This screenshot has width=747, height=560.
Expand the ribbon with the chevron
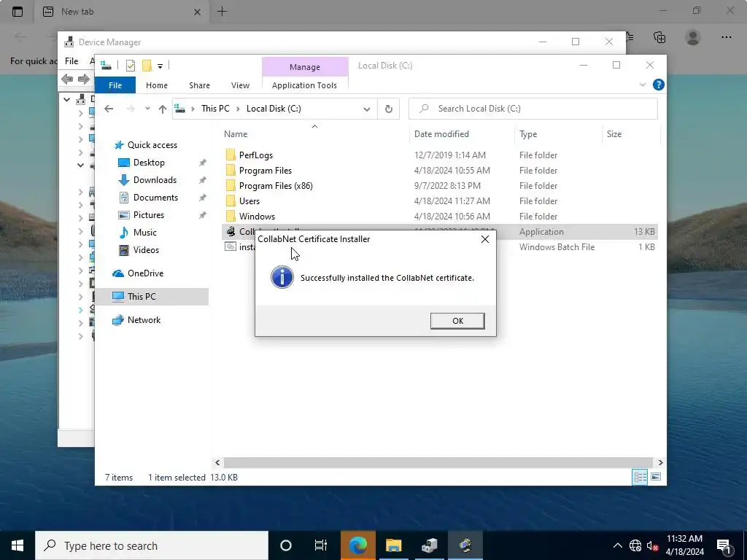click(x=642, y=85)
